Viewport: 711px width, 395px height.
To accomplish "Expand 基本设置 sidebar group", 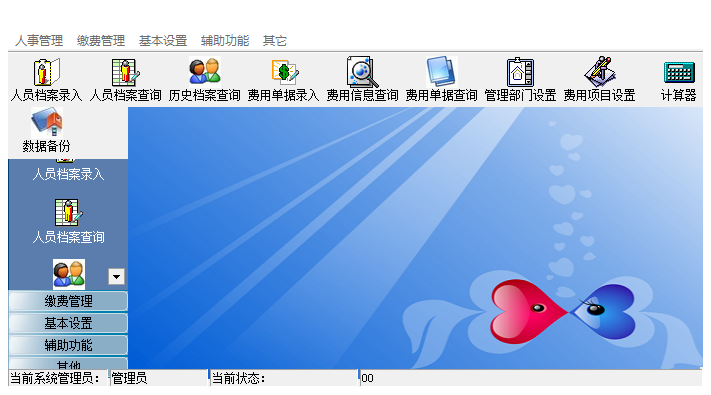I will click(68, 323).
